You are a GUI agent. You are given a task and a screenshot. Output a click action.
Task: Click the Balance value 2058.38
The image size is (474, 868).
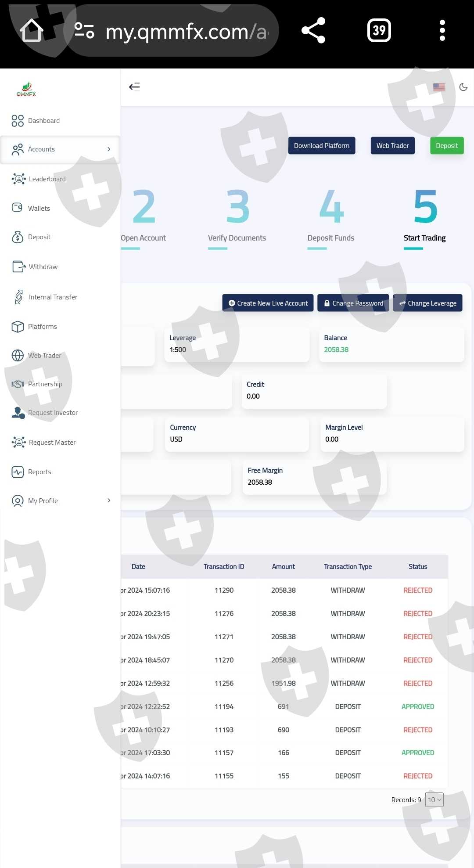pyautogui.click(x=336, y=349)
